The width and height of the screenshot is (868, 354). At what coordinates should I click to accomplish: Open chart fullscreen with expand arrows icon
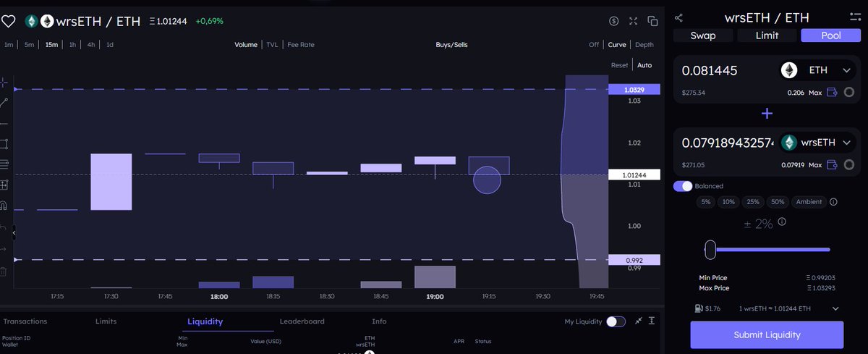[634, 21]
